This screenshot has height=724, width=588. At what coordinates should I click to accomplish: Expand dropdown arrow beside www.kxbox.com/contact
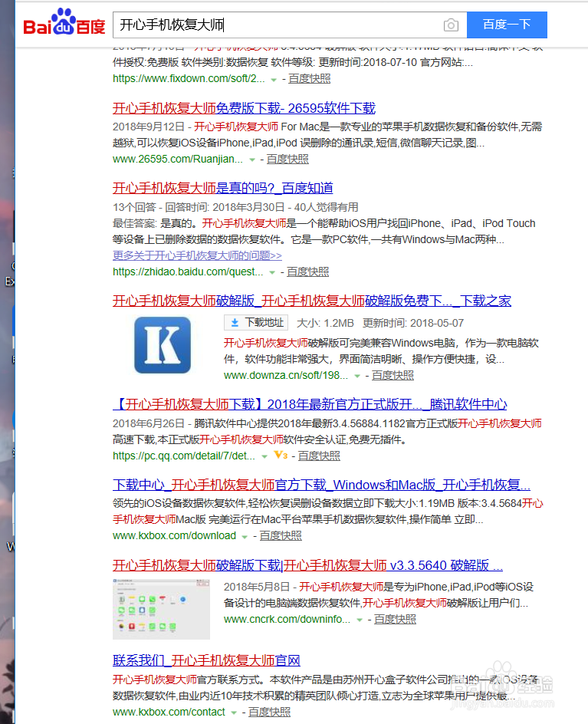click(234, 713)
